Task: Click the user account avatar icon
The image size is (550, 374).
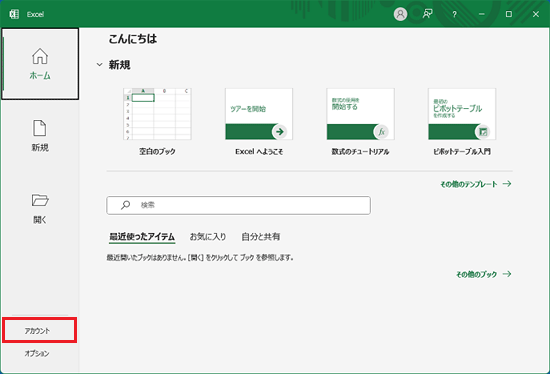Action: (x=400, y=14)
